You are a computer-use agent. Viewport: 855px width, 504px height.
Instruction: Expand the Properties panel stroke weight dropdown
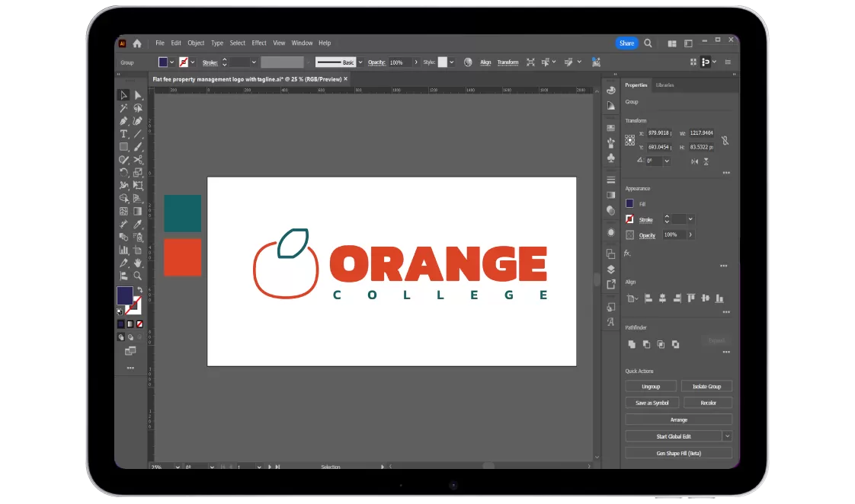tap(690, 219)
